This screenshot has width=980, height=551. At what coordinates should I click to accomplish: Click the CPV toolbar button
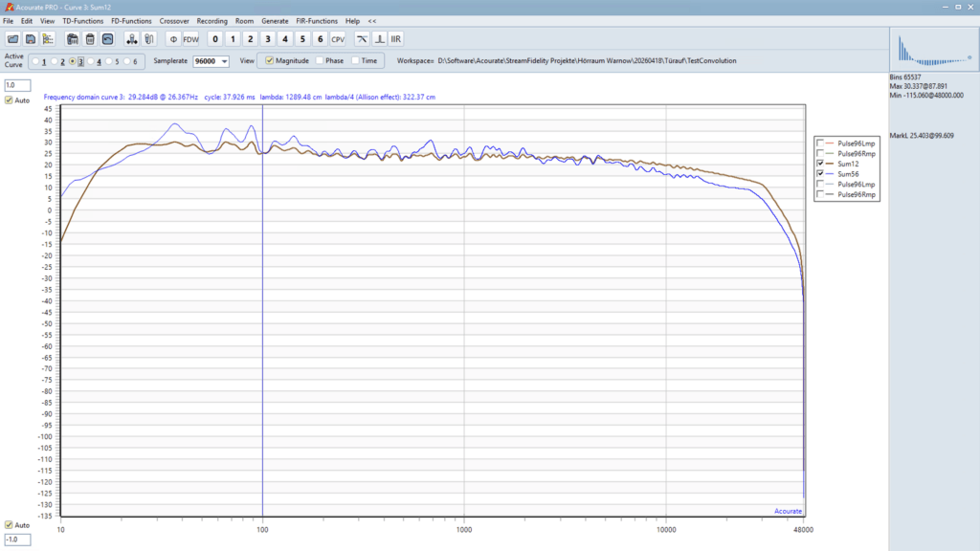point(338,39)
